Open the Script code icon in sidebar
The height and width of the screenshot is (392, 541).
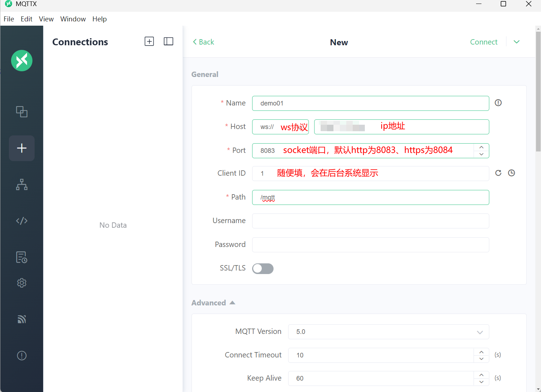(x=22, y=221)
